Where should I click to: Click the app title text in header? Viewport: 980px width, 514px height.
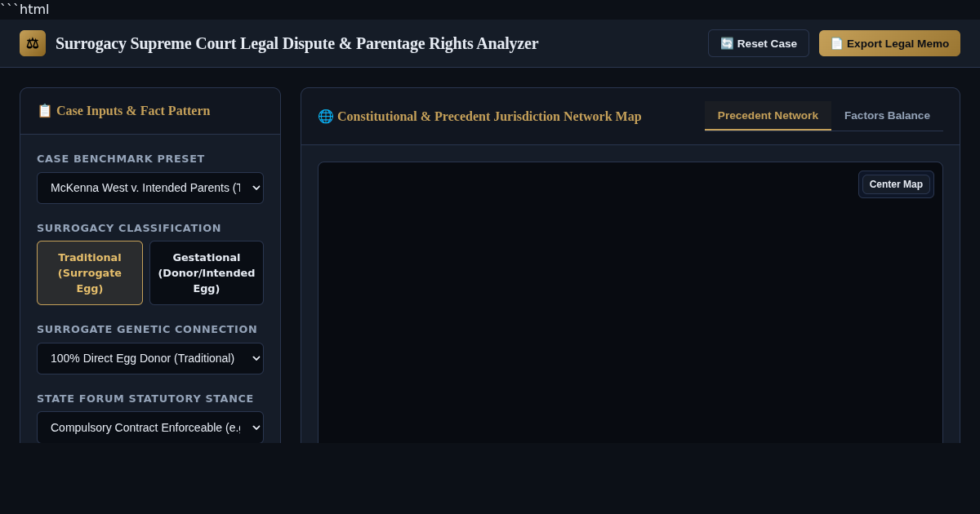coord(297,43)
